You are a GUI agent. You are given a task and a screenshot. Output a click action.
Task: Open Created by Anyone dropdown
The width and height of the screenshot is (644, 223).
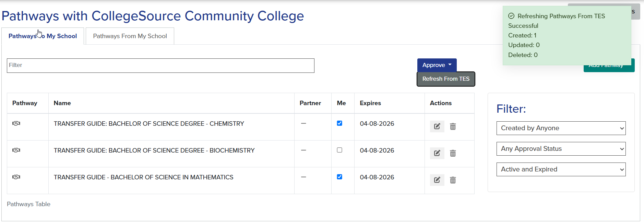coord(561,128)
